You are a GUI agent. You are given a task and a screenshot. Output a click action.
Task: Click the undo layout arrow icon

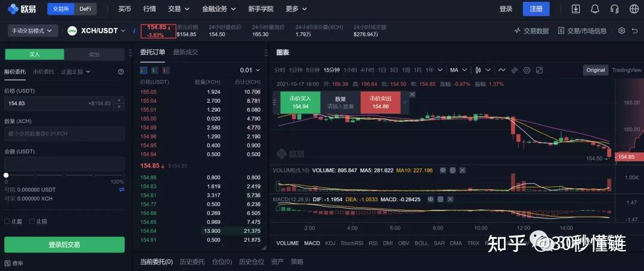click(x=634, y=30)
